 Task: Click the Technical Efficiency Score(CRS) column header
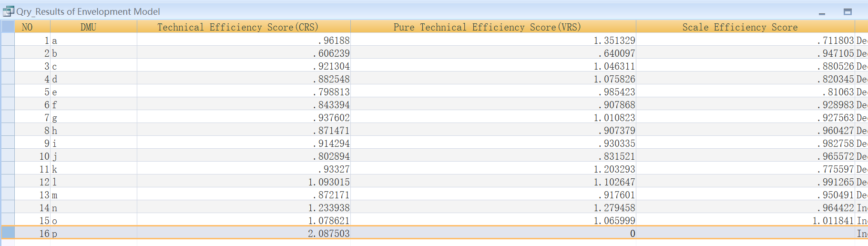point(238,27)
